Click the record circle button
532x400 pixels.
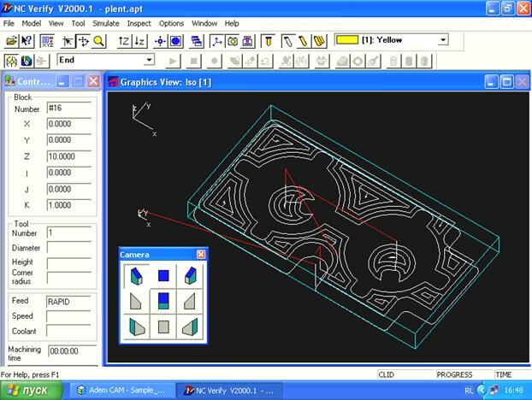click(x=215, y=62)
